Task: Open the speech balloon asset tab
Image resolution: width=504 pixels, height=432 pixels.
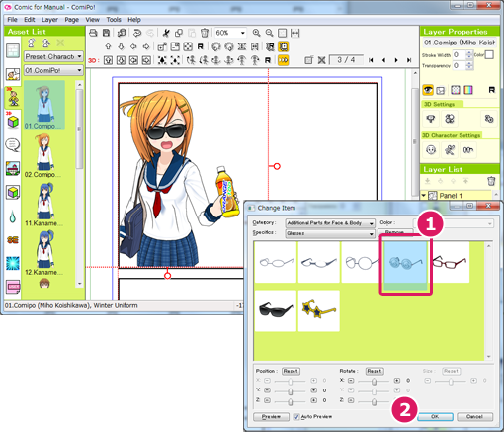Action: (x=13, y=145)
